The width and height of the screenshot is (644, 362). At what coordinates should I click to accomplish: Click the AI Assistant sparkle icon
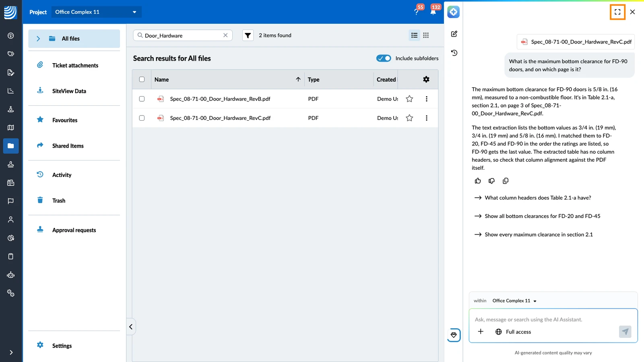point(454,12)
